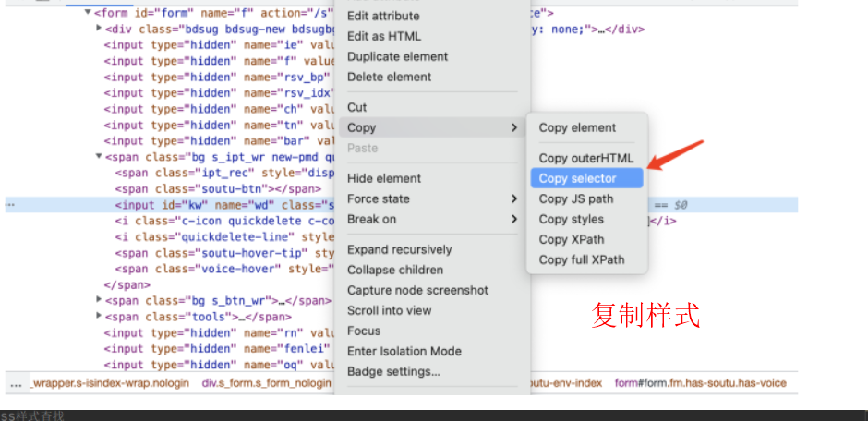Select hidden input name="oq" row
Image resolution: width=868 pixels, height=421 pixels.
pos(219,365)
